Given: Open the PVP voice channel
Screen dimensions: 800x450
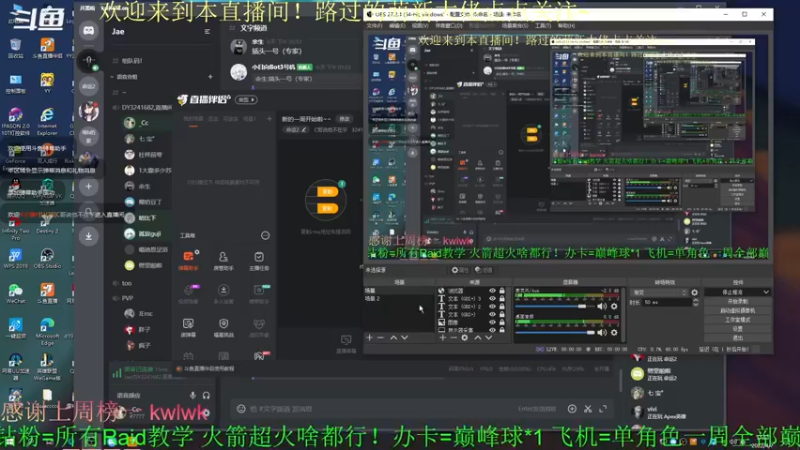Looking at the screenshot, I should coord(128,298).
